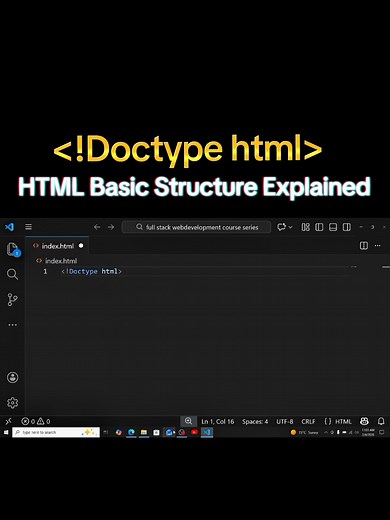This screenshot has height=520, width=390.
Task: Toggle the primary side bar
Action: click(x=319, y=227)
